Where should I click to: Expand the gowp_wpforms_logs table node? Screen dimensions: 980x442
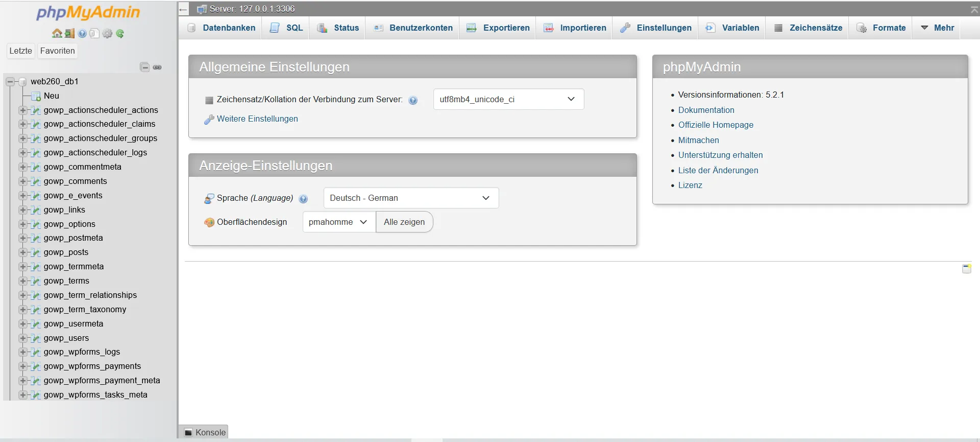(22, 352)
